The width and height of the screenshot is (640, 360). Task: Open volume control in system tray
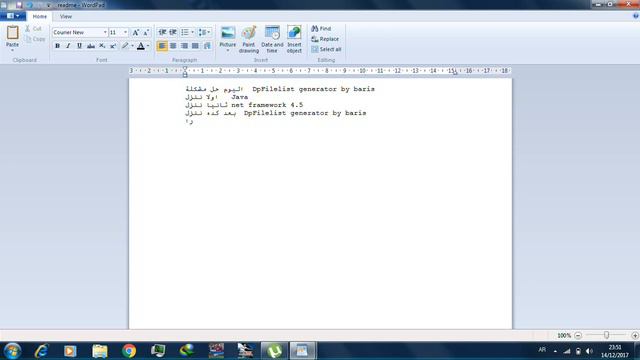tap(589, 351)
